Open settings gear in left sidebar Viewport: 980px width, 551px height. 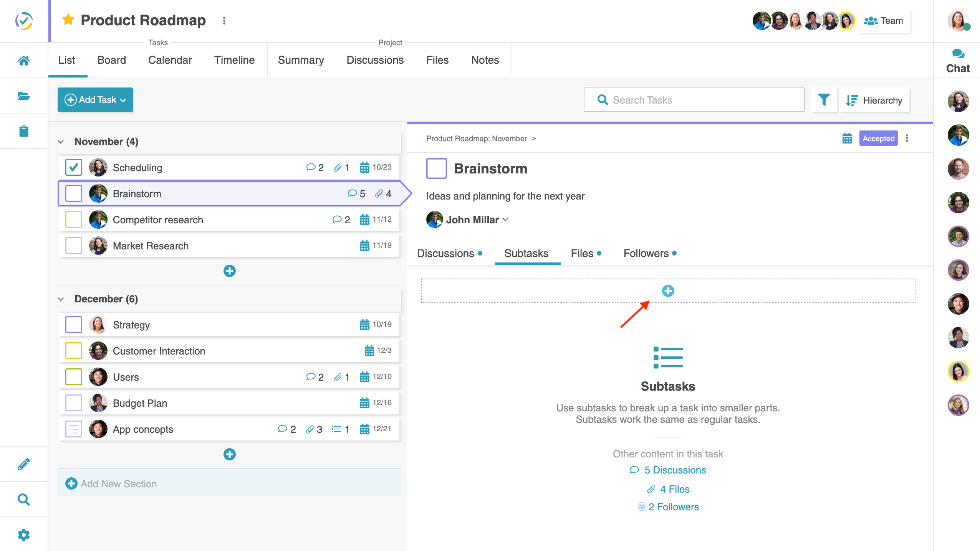click(x=24, y=535)
